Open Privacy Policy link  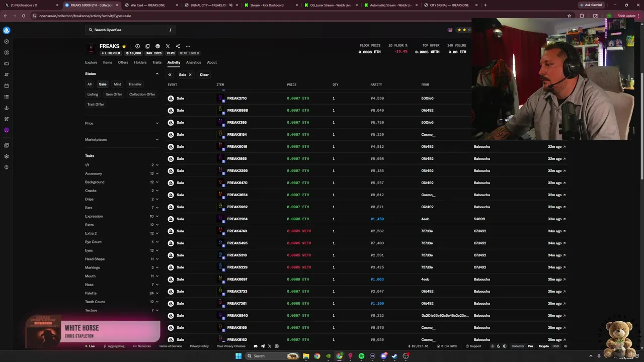[x=199, y=346]
